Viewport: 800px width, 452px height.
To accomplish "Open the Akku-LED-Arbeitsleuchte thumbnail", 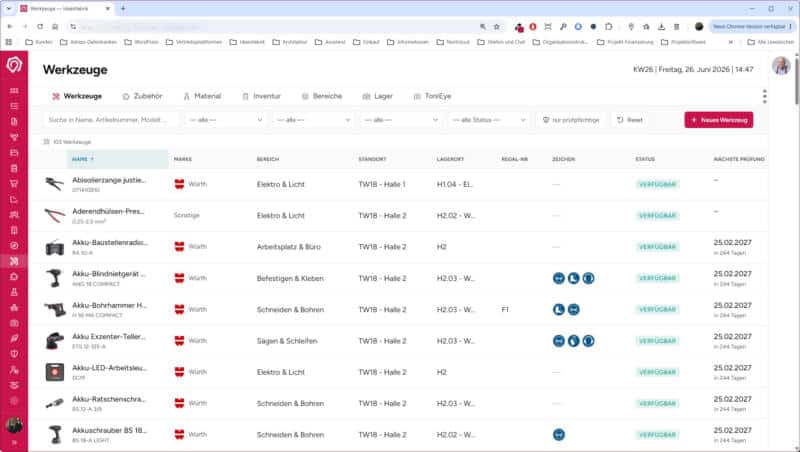I will point(55,372).
